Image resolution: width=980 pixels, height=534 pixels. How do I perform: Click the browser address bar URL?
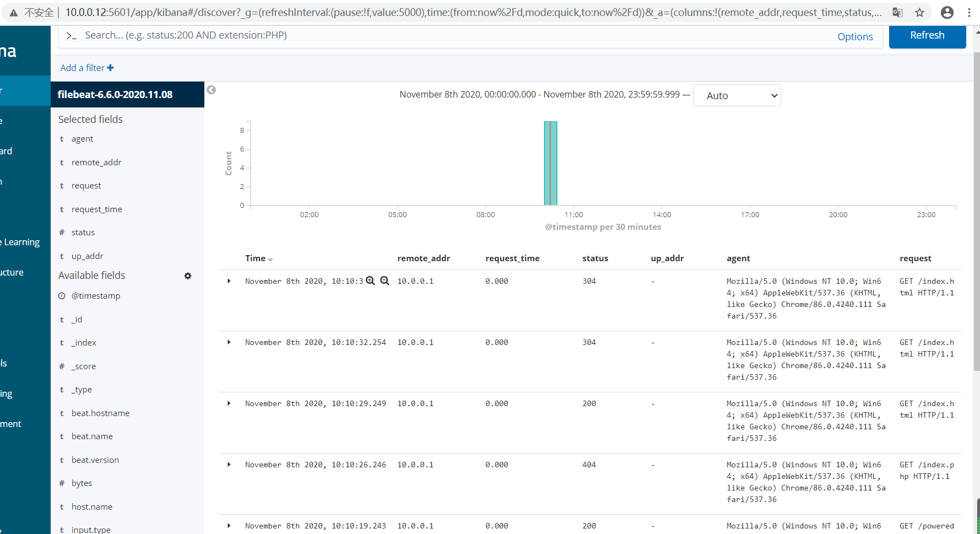tap(473, 12)
